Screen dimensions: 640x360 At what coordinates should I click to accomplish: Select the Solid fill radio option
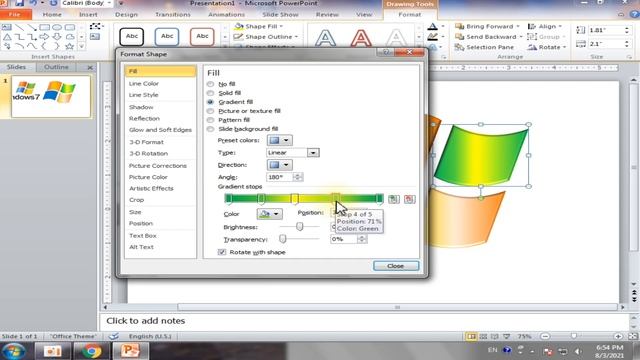click(210, 93)
